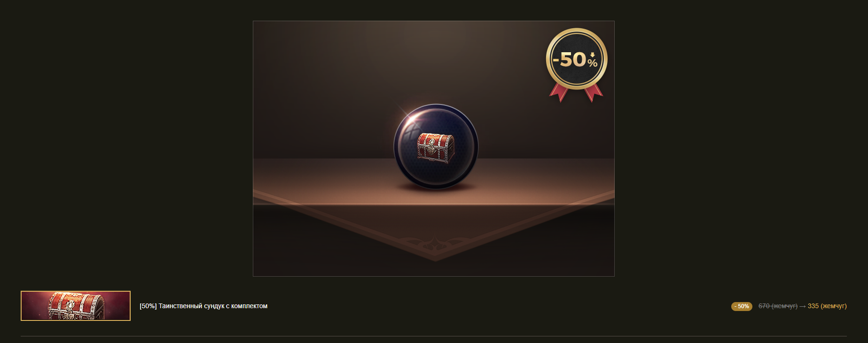Image resolution: width=868 pixels, height=343 pixels.
Task: Click the tiny down arrow inside the medal
Action: 592,55
